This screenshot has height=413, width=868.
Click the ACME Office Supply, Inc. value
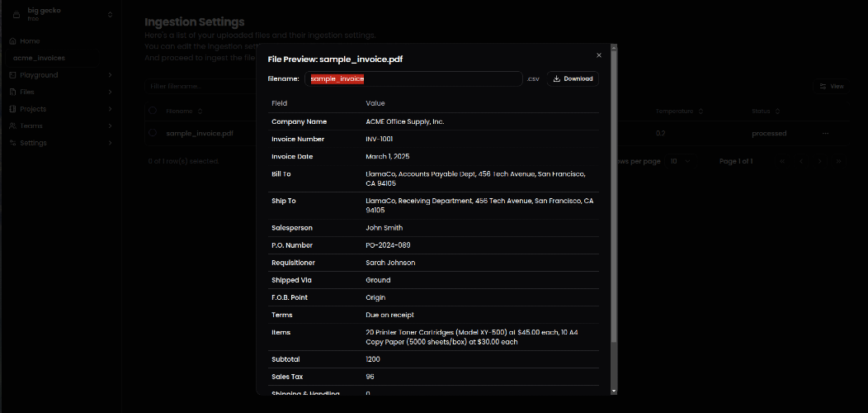point(404,122)
